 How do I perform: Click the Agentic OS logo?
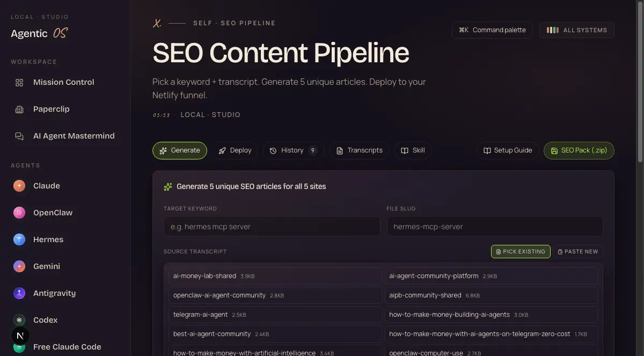coord(39,33)
